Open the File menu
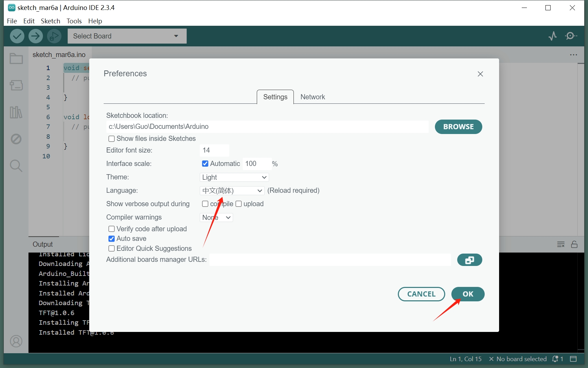 [12, 21]
